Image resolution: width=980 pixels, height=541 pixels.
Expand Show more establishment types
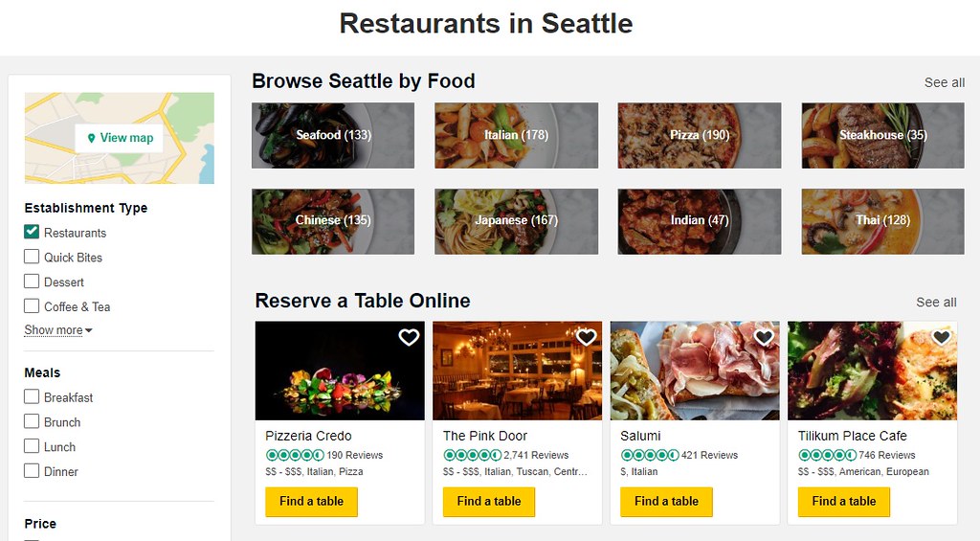coord(58,329)
